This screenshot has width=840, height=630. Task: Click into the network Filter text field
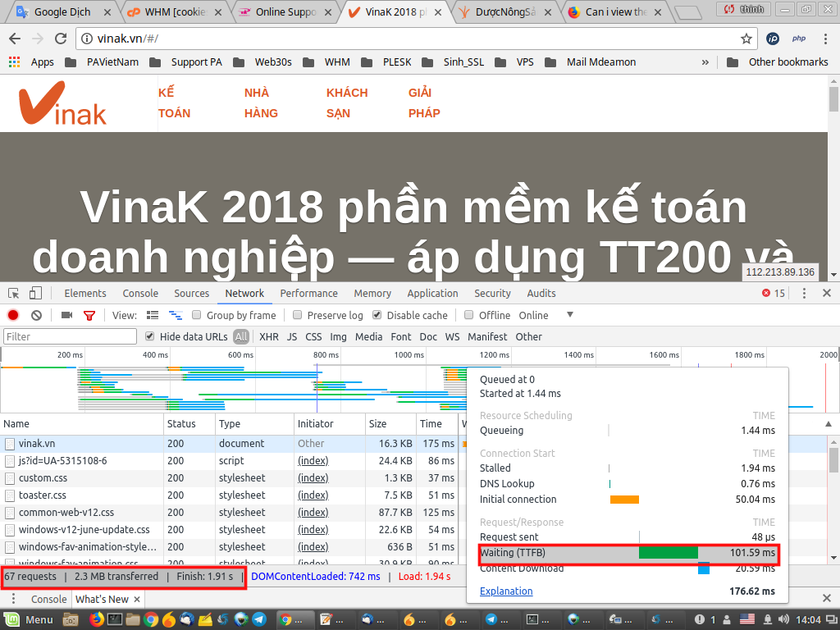[x=71, y=336]
